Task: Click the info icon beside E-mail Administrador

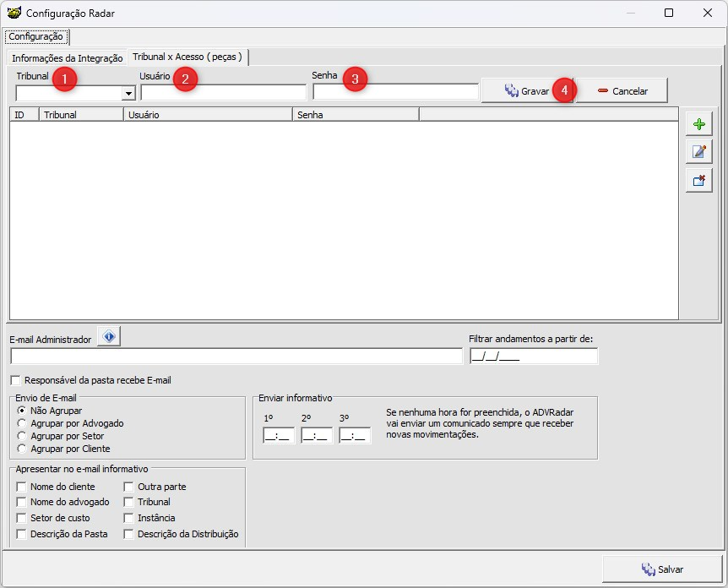Action: pyautogui.click(x=109, y=336)
